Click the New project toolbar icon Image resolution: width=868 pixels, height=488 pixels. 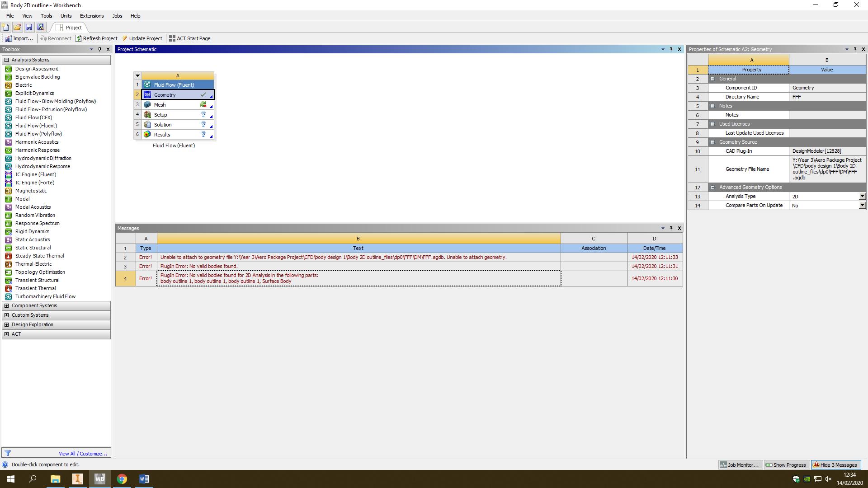[x=6, y=27]
